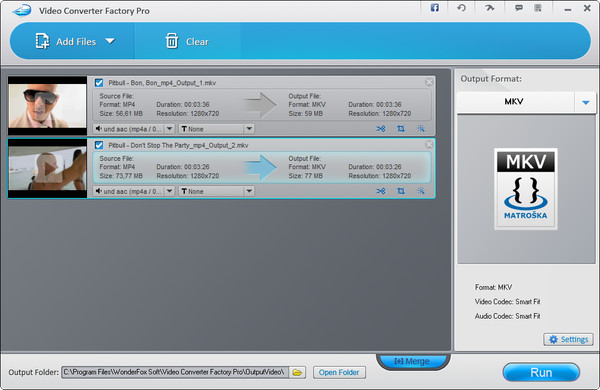Click the effects icon for Bon, Bon video
The width and height of the screenshot is (600, 390).
tap(421, 129)
